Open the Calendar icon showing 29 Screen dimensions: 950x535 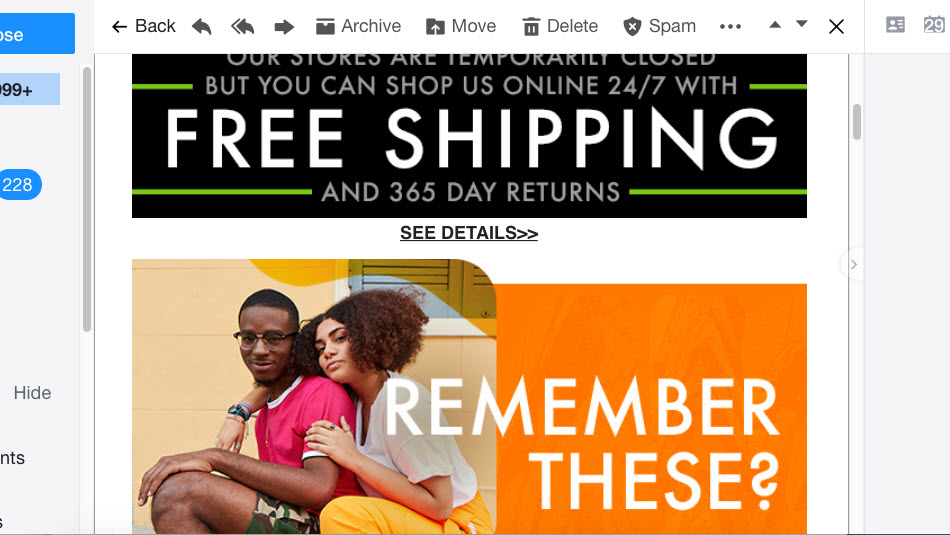[x=934, y=25]
